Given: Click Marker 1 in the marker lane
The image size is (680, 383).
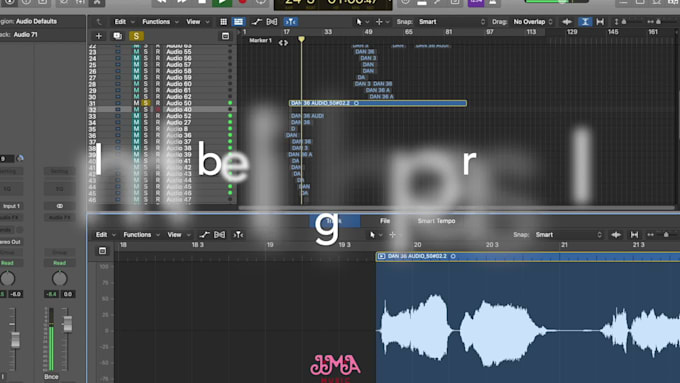Looking at the screenshot, I should click(x=260, y=40).
